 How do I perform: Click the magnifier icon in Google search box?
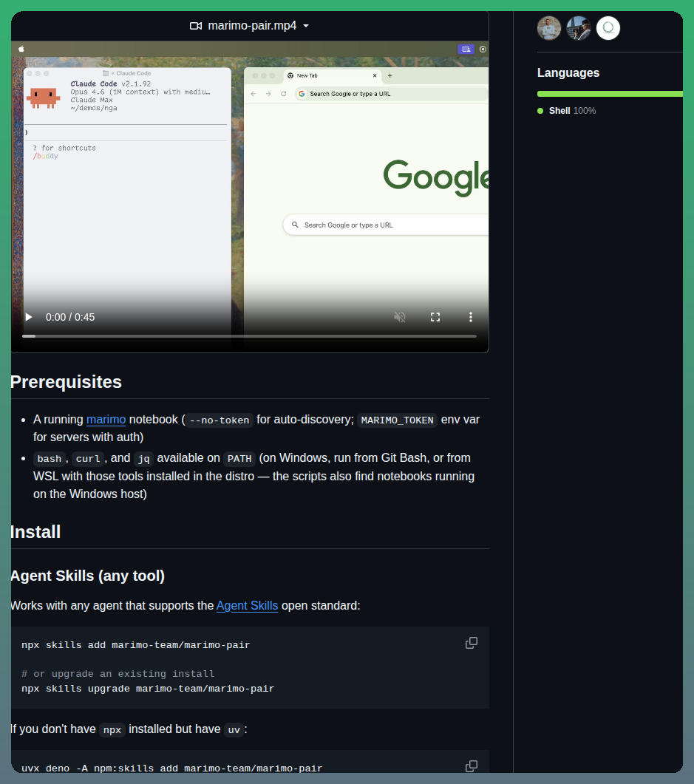coord(295,225)
